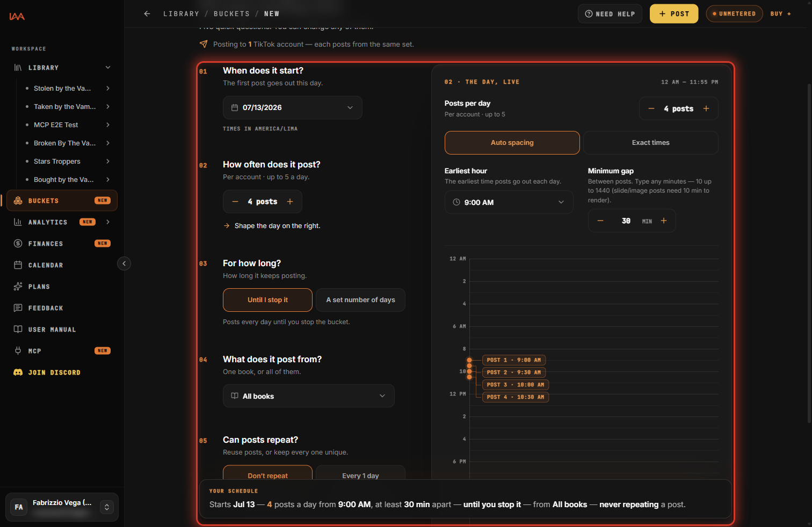Collapse the Library section chevron
Screen dimensions: 812x527
pos(108,68)
